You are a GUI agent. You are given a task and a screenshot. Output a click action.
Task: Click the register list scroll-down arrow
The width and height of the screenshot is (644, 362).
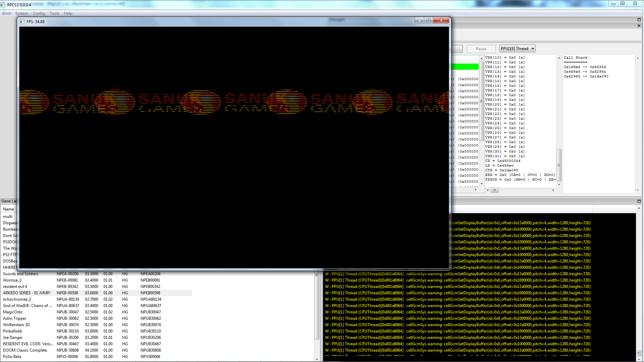click(559, 184)
